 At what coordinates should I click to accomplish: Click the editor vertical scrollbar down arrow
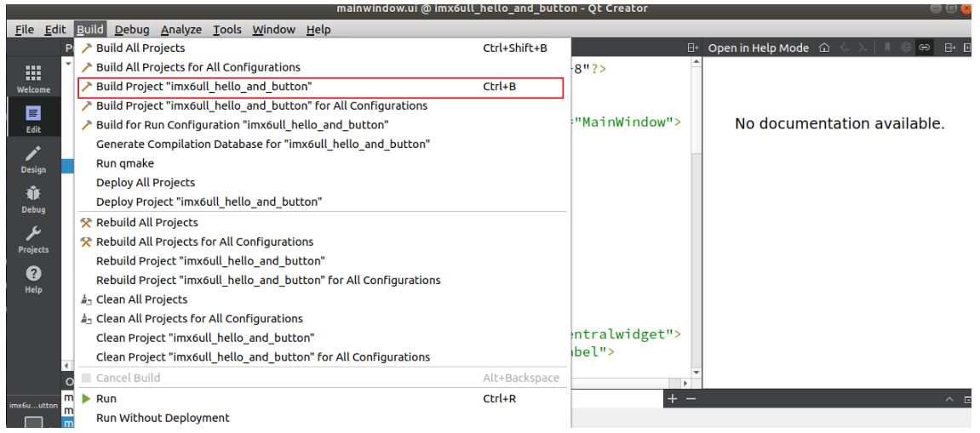pyautogui.click(x=696, y=373)
